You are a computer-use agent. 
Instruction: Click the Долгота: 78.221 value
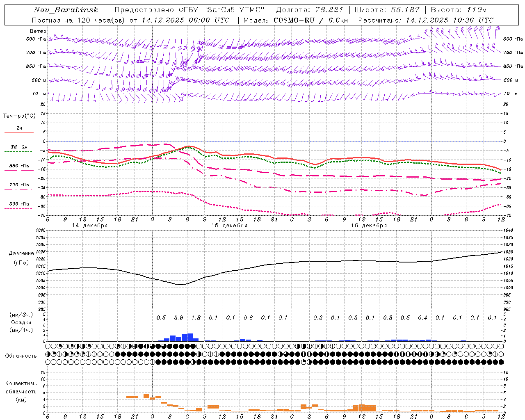click(310, 10)
